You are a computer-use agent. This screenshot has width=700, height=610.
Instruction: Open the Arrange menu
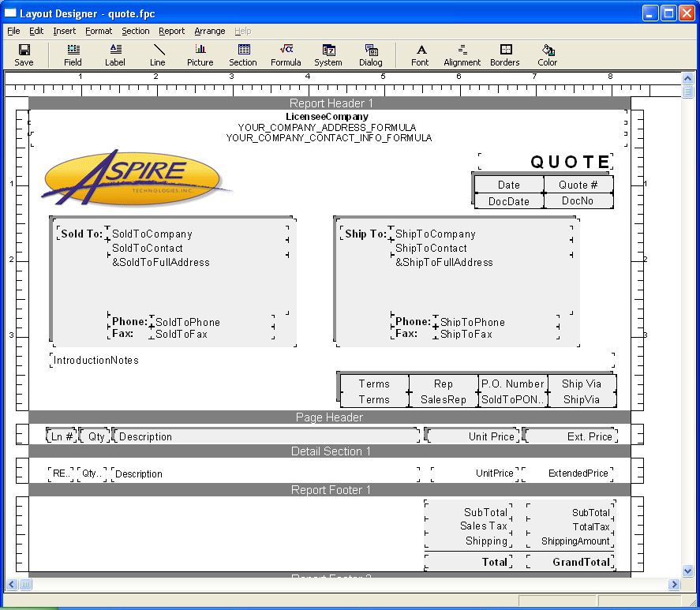tap(210, 32)
